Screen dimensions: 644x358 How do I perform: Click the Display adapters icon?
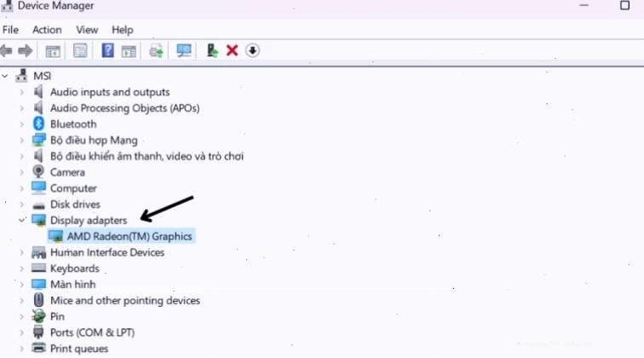pos(38,220)
